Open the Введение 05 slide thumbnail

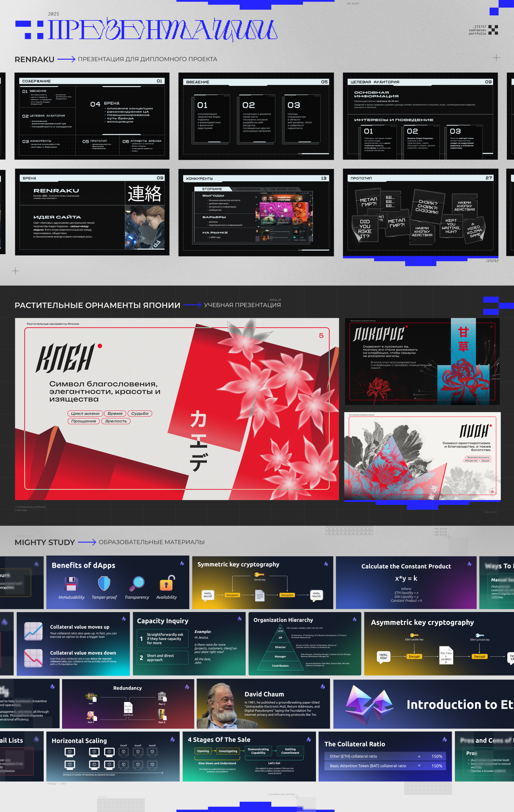tap(256, 116)
